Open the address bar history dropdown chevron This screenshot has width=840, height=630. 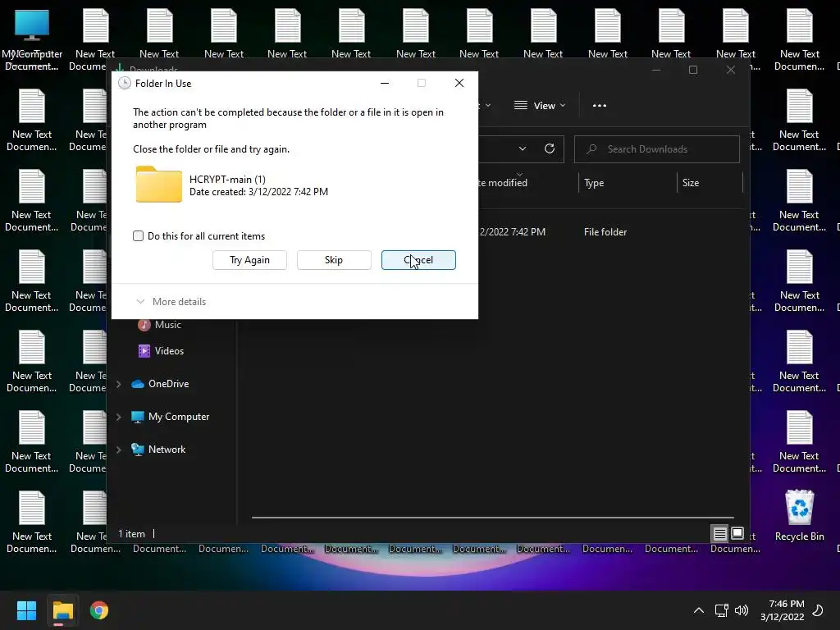pos(523,148)
